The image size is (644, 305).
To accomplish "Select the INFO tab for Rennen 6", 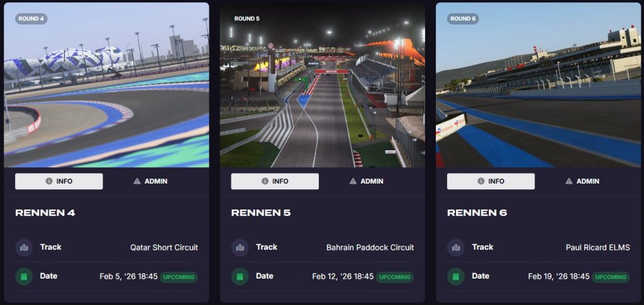I will point(491,181).
